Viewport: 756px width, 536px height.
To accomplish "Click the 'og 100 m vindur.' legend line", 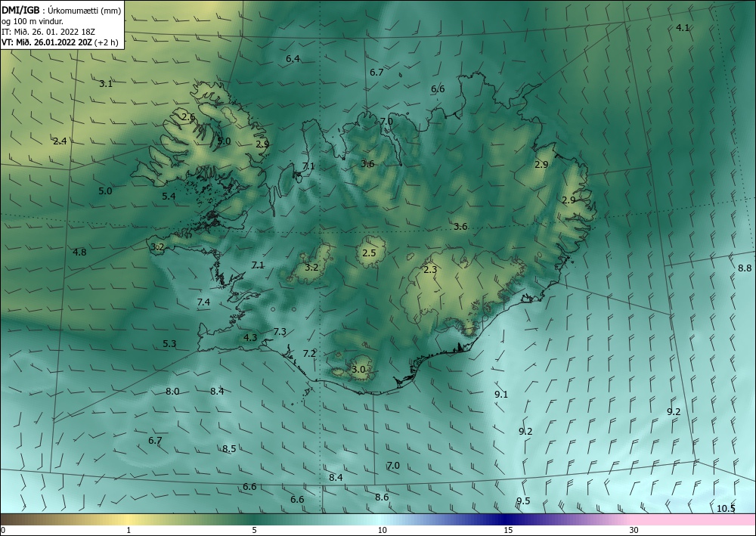I will [x=33, y=21].
